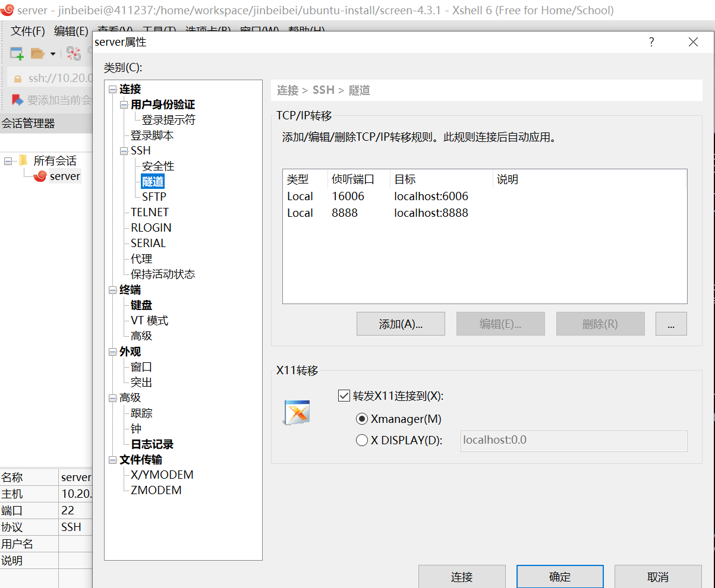Click the 连接 button at dialog bottom
The width and height of the screenshot is (715, 588).
pyautogui.click(x=462, y=576)
